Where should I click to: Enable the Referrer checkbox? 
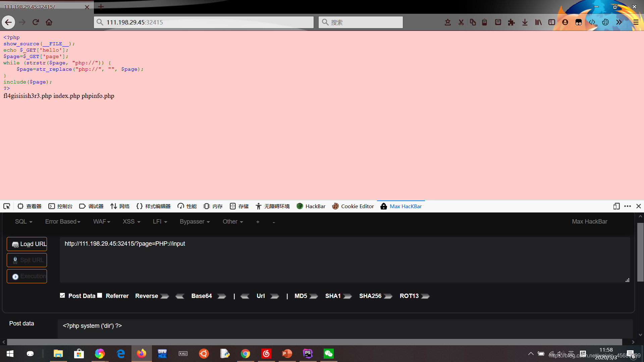[100, 295]
